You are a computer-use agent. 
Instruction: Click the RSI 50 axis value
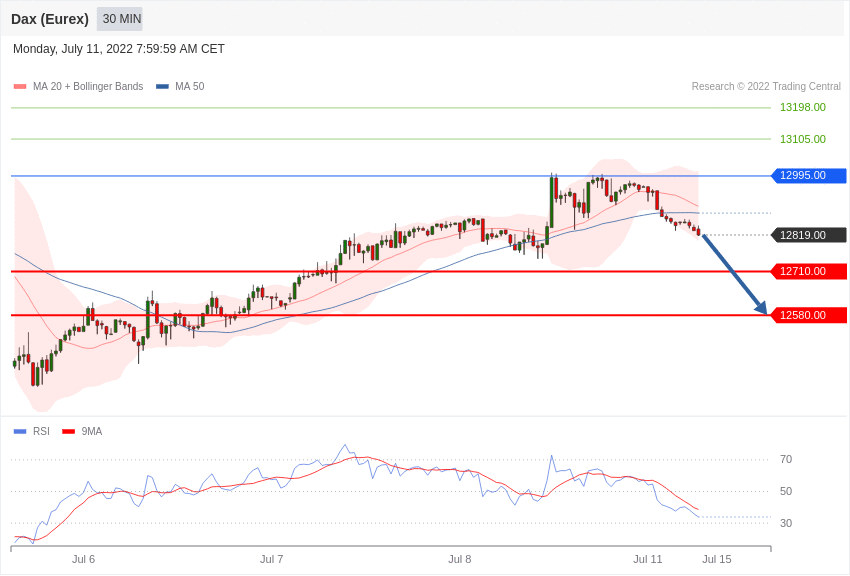(x=786, y=491)
